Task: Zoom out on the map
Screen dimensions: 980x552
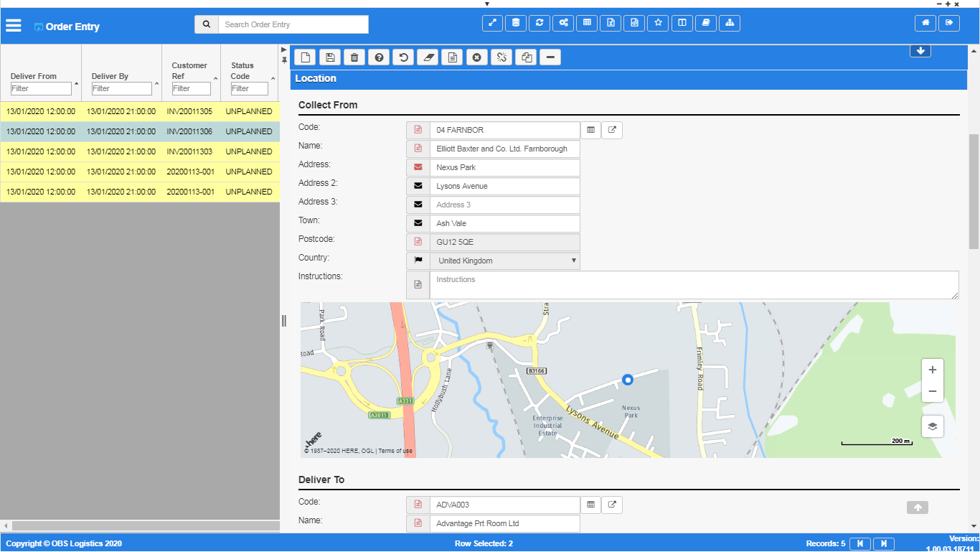Action: coord(933,391)
